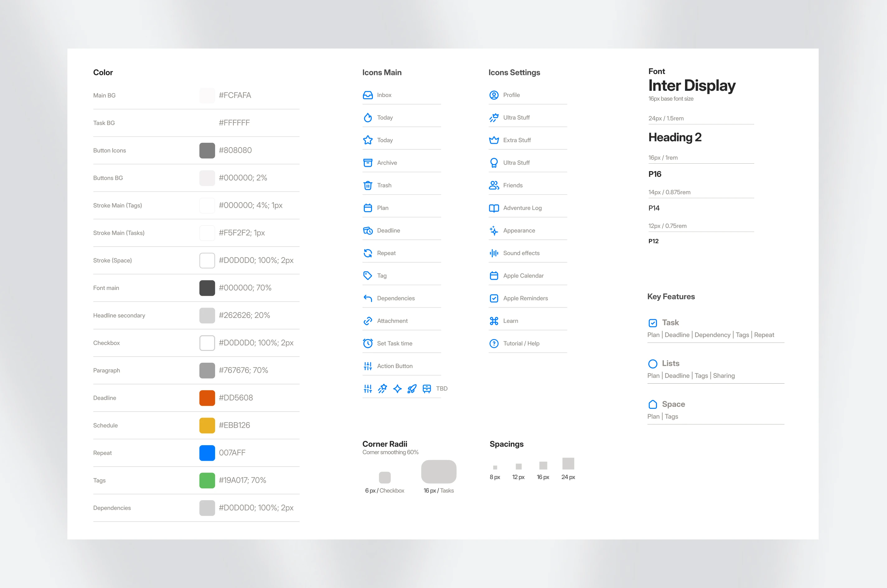This screenshot has width=887, height=588.
Task: Click the Dependencies back-arrow icon
Action: pos(368,298)
